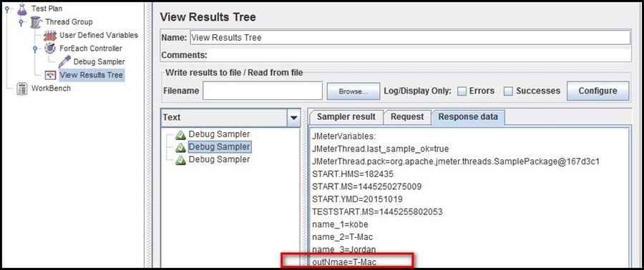Switch to the Request tab
Viewport: 644px width, 270px height.
click(407, 117)
